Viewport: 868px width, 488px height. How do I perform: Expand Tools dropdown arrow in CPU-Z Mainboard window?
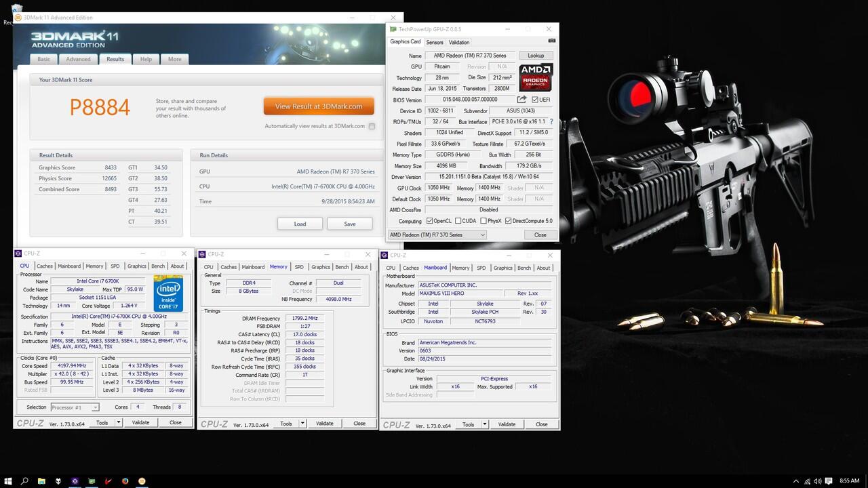tap(485, 424)
